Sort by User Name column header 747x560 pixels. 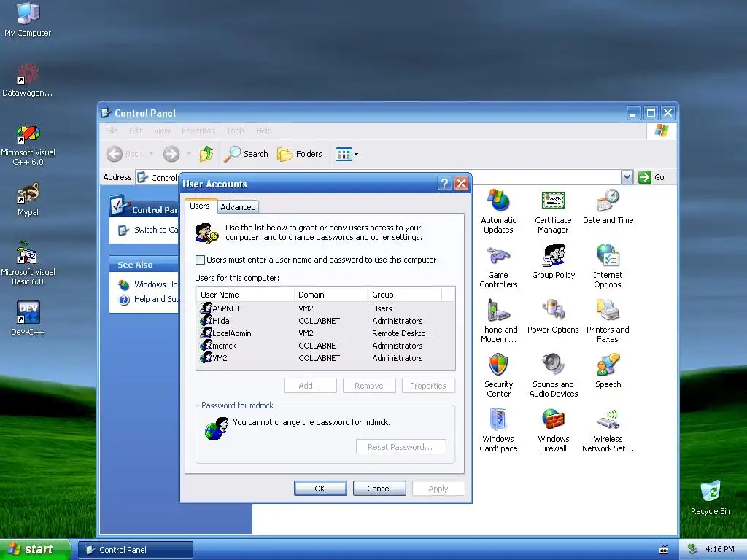tap(245, 295)
